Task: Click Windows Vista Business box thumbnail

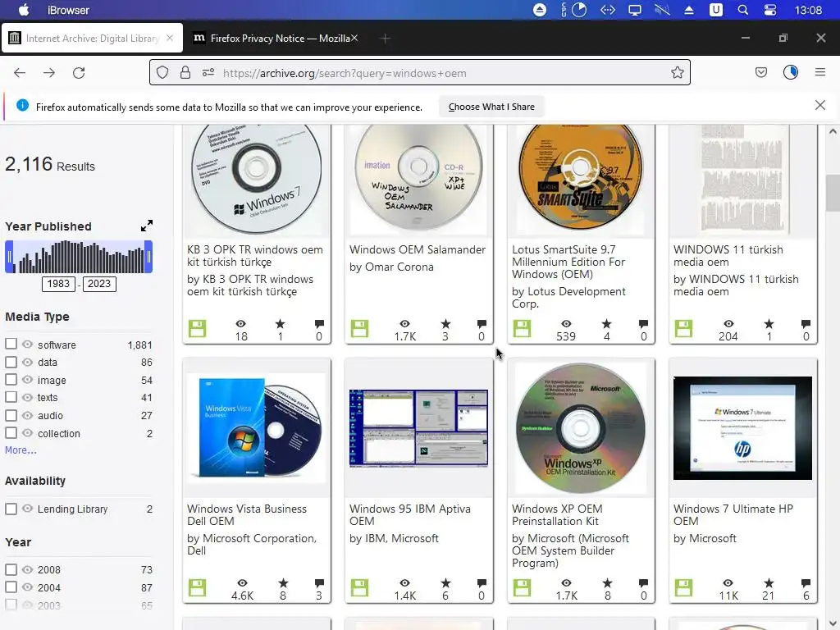Action: [x=256, y=428]
